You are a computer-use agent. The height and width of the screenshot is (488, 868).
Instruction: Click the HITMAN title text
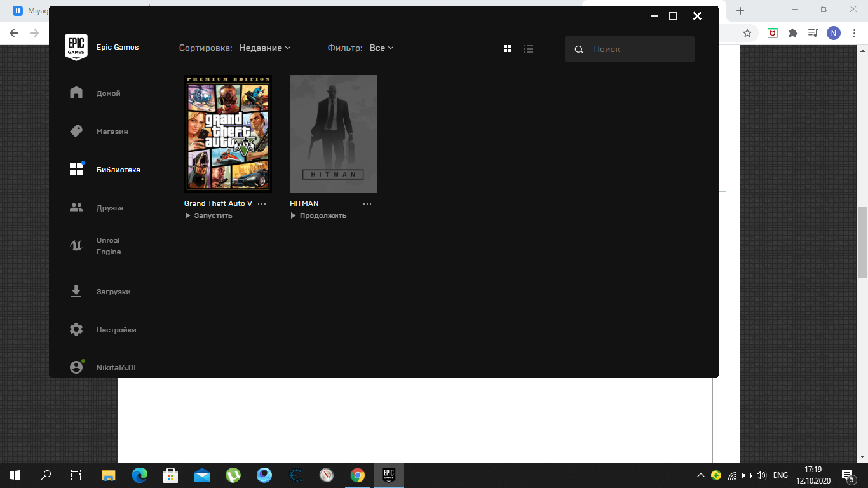pyautogui.click(x=304, y=203)
